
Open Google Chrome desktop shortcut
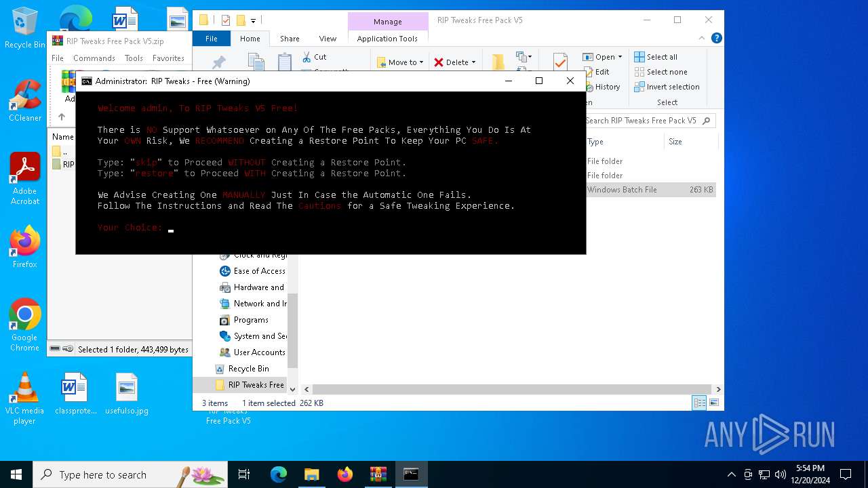[x=25, y=325]
